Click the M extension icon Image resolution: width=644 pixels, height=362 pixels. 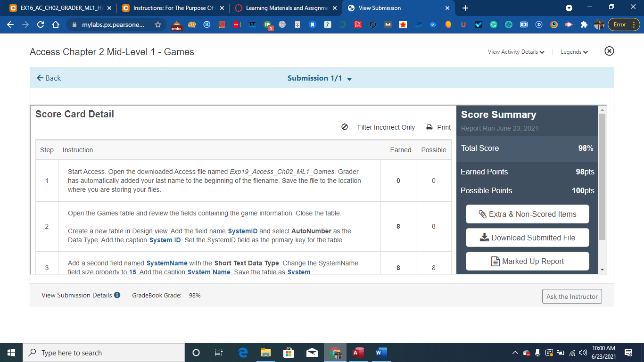click(x=388, y=25)
